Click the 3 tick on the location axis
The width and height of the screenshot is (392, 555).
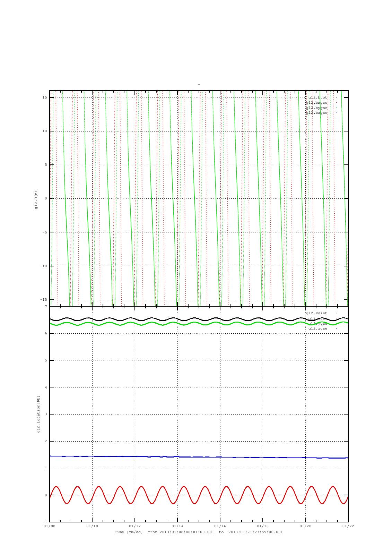tap(46, 414)
